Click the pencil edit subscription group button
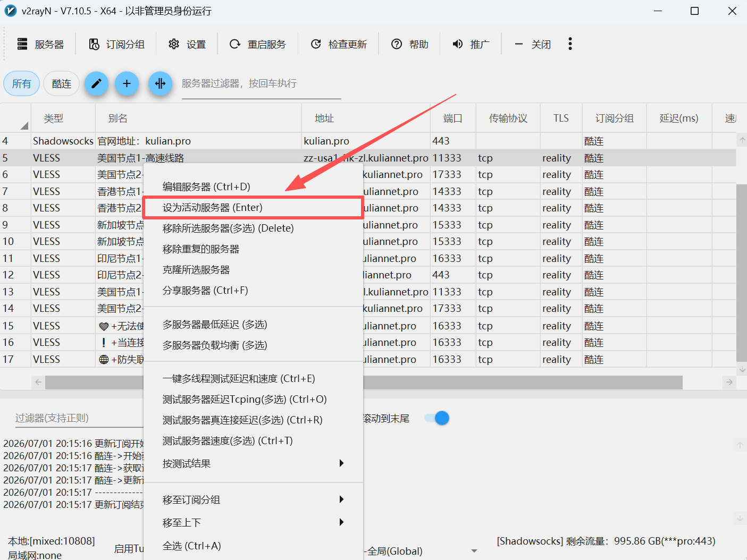The image size is (747, 560). point(96,84)
